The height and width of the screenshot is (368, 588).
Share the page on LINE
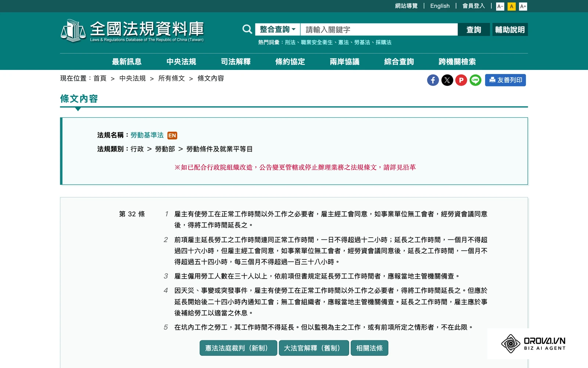click(x=476, y=80)
